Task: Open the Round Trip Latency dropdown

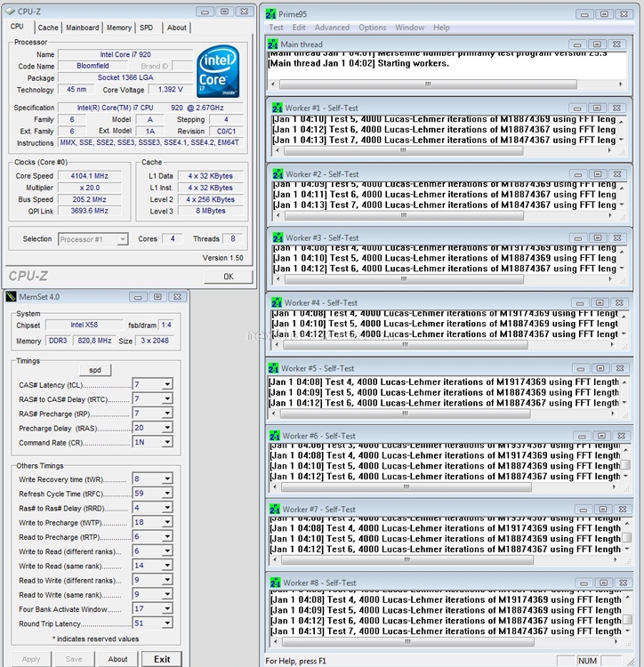Action: coord(167,623)
